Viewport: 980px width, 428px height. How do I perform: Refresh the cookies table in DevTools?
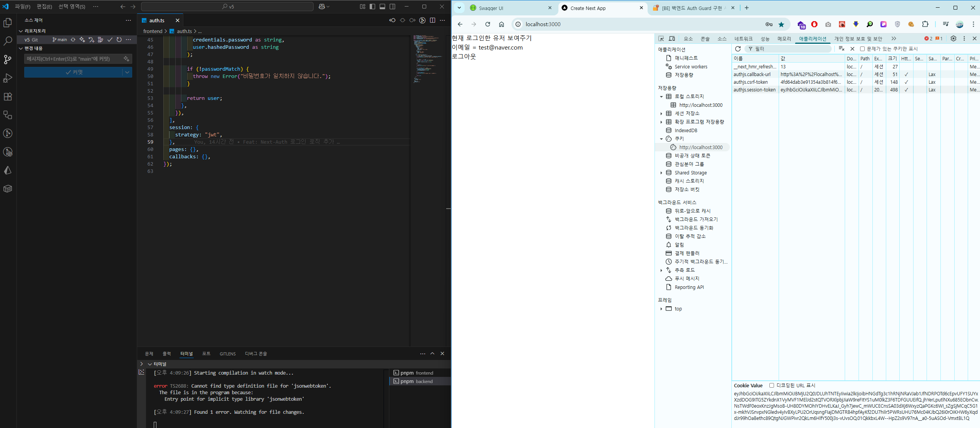[x=737, y=49]
